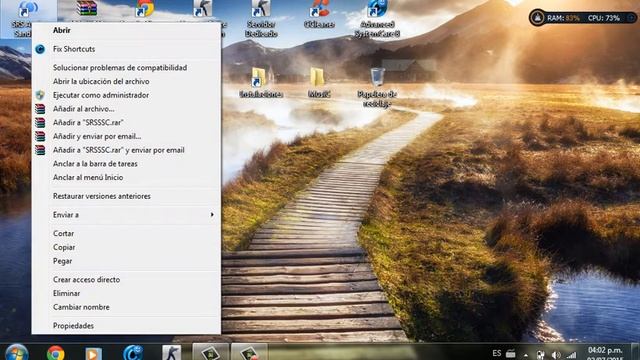Click the ES language indicator in the tray
Image resolution: width=640 pixels, height=360 pixels.
[x=496, y=353]
